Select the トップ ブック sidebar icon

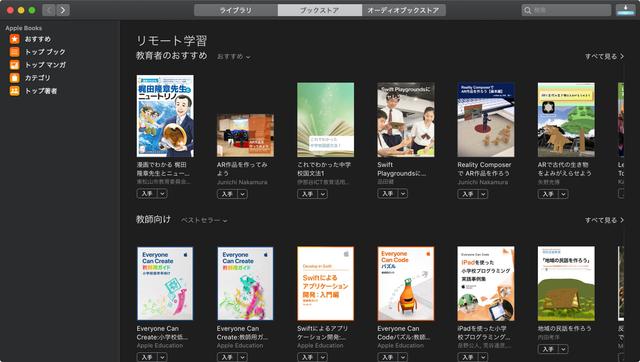(15, 52)
